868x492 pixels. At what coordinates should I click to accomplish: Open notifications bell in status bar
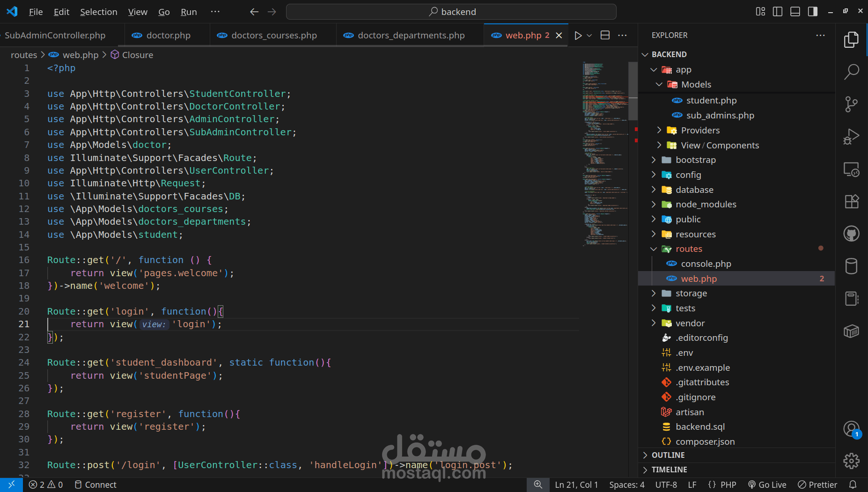853,485
